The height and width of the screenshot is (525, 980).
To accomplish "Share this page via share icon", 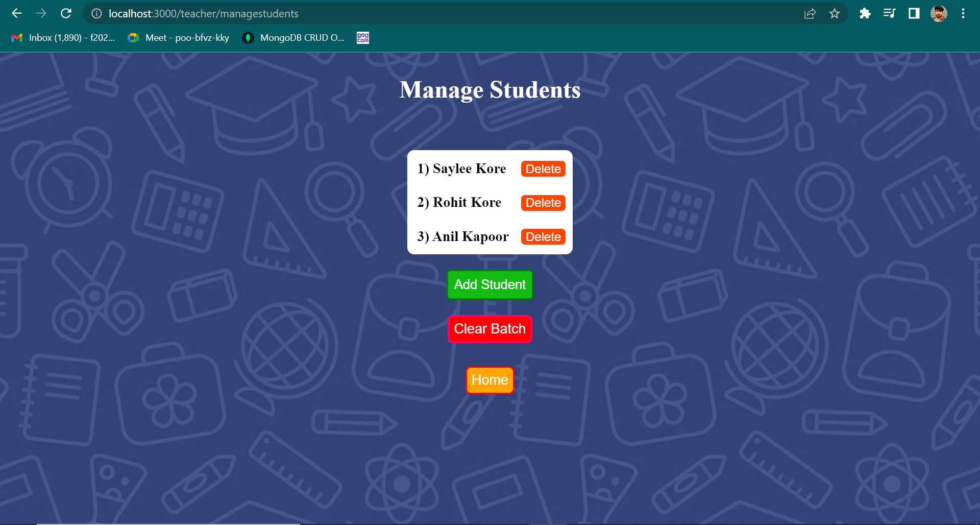I will pos(810,14).
